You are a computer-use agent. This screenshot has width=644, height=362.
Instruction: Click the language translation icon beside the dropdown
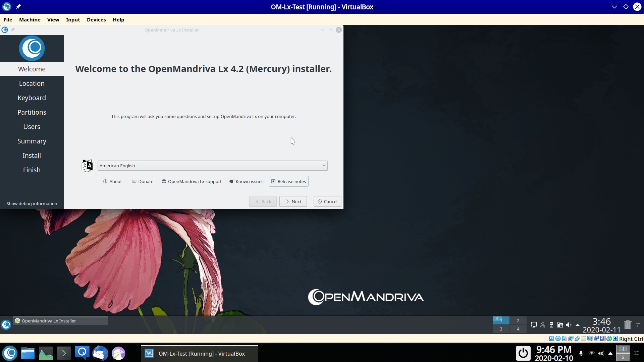point(87,166)
